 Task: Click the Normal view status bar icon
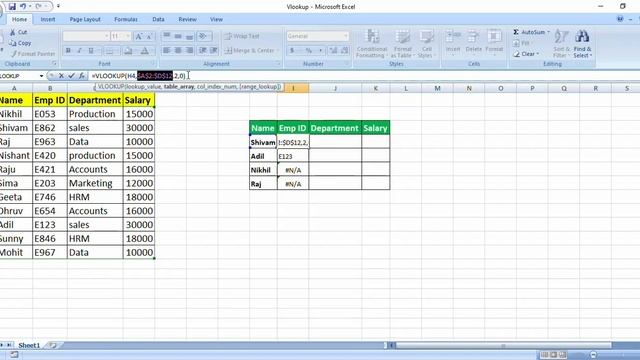click(x=544, y=355)
